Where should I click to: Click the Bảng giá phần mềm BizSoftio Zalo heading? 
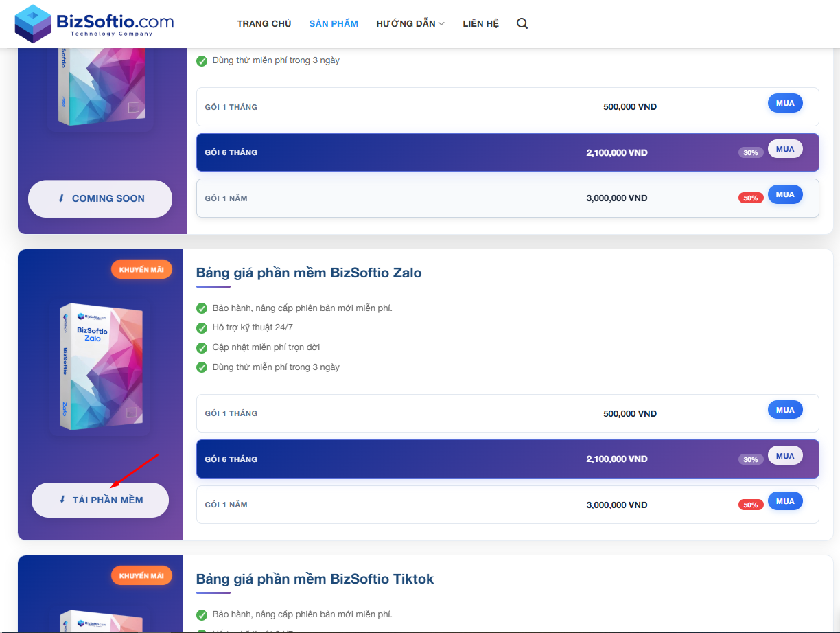pyautogui.click(x=309, y=273)
